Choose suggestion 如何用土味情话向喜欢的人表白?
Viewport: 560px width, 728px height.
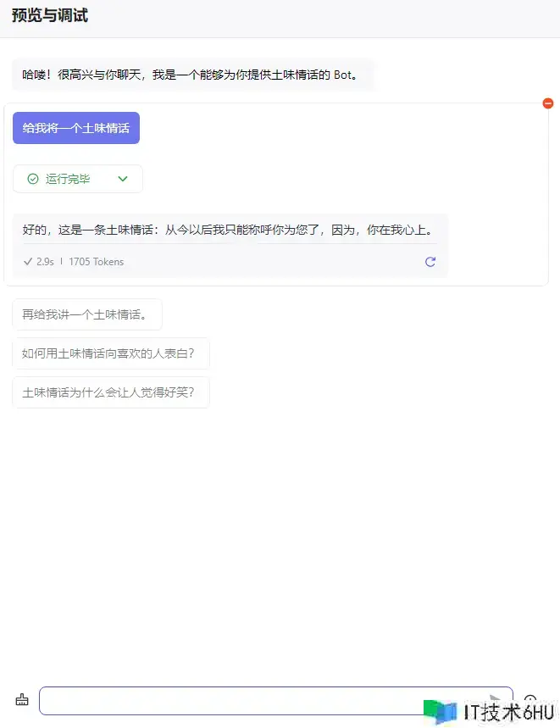(110, 353)
